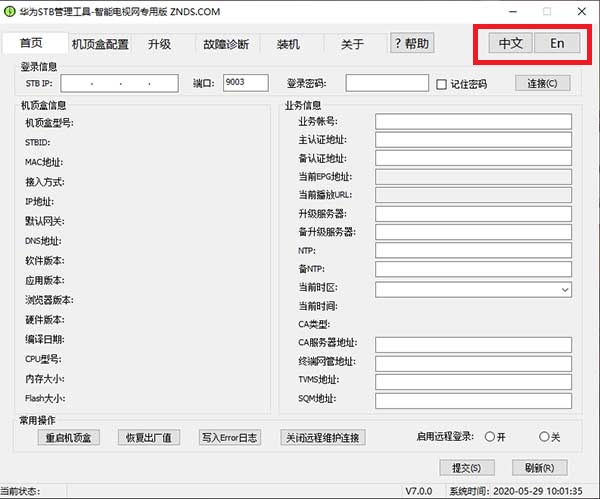The image size is (600, 499).
Task: Select the 关 remote login radio button
Action: click(x=544, y=437)
